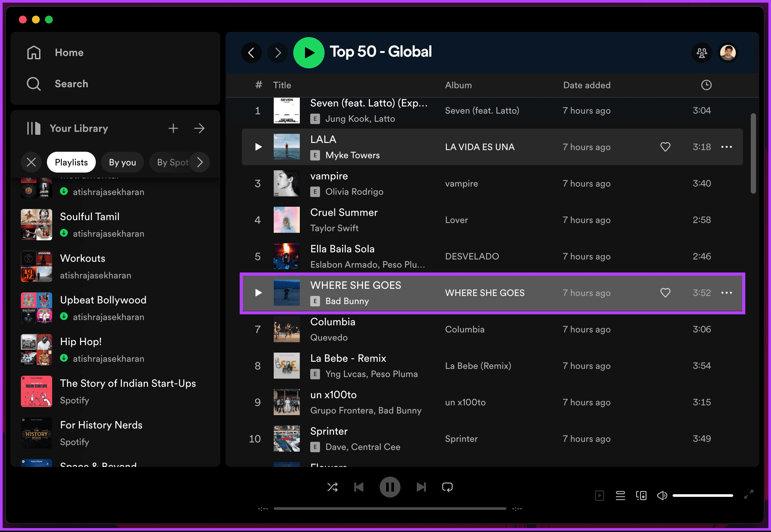Play the Top 50 - Global playlist
Image resolution: width=771 pixels, height=532 pixels.
(x=309, y=53)
